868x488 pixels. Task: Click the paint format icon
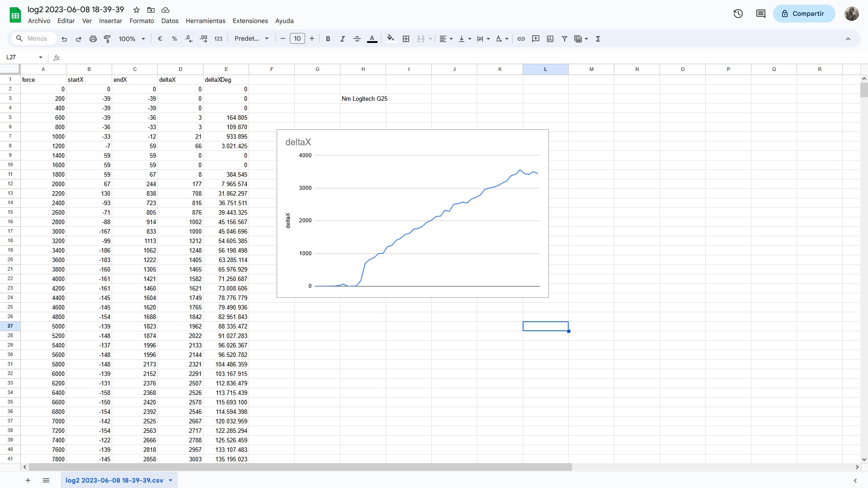(x=108, y=39)
